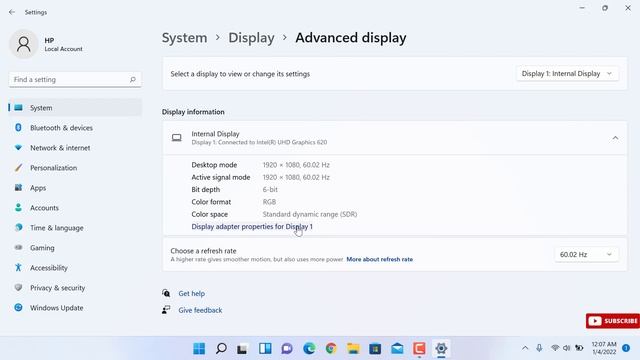Click the Get help link
The image size is (640, 360).
tap(191, 293)
